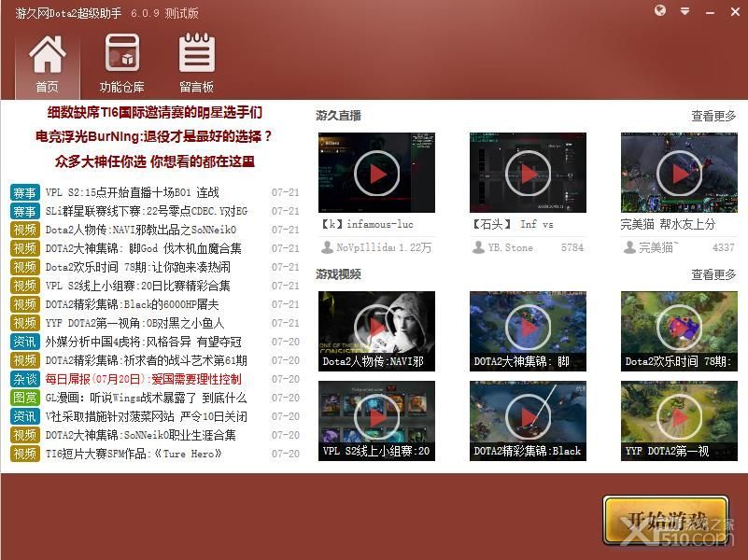
Task: Open news VPL S2:15点开始直播十场BO1 连战
Action: 133,192
